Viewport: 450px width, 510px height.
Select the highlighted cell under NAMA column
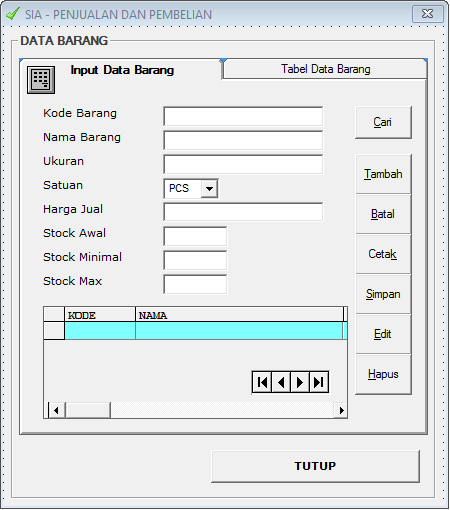pos(239,331)
